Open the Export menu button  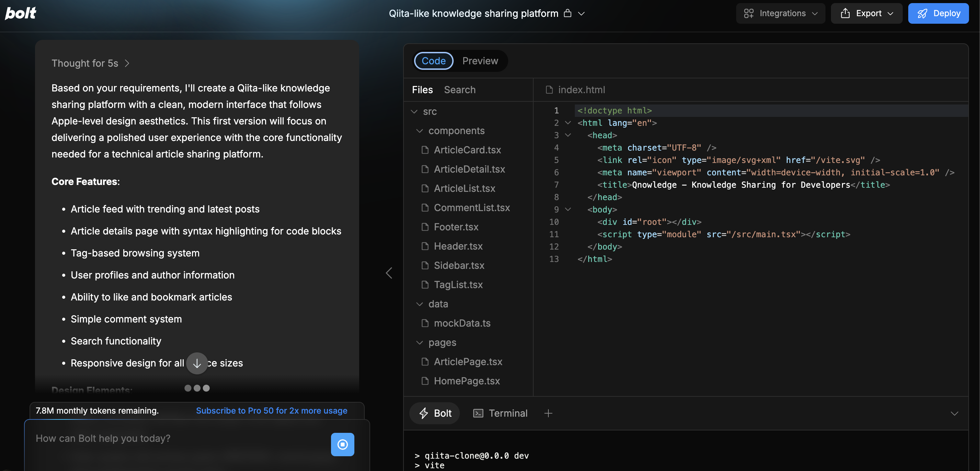[866, 13]
